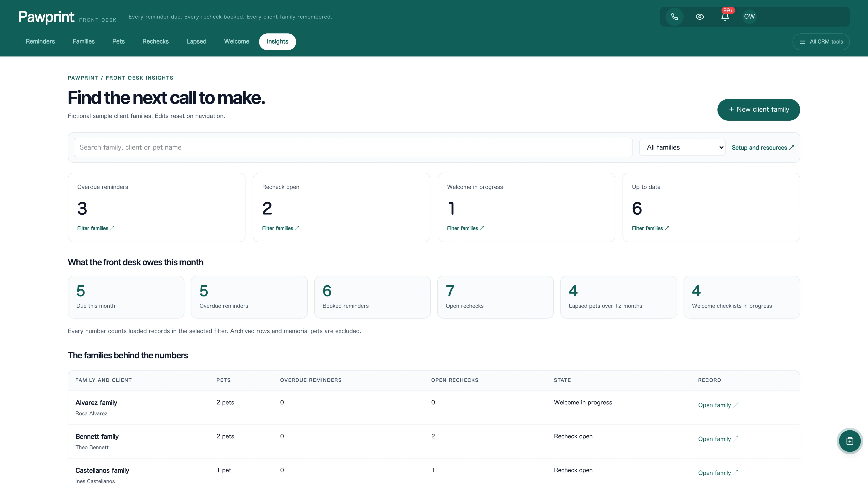
Task: Click the State column header
Action: 562,380
